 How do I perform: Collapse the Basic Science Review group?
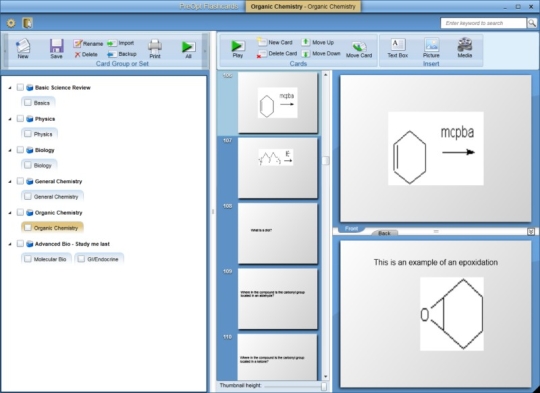point(10,88)
